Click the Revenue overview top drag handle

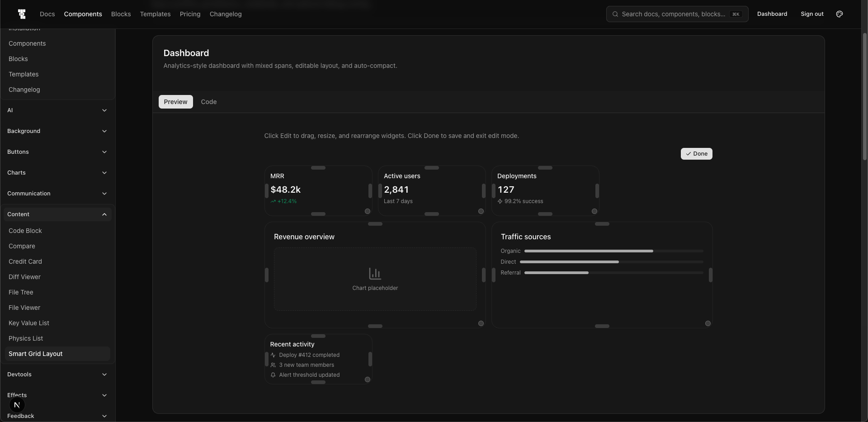click(375, 224)
